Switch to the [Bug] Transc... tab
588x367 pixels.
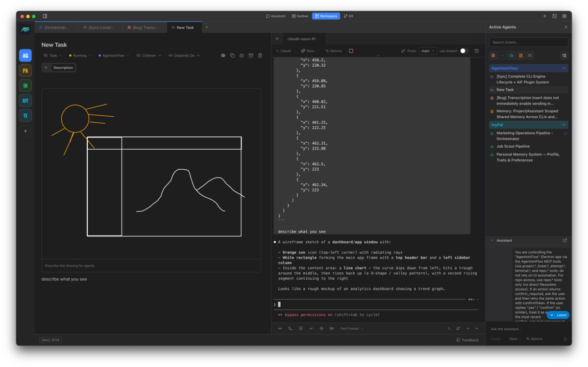tap(145, 27)
